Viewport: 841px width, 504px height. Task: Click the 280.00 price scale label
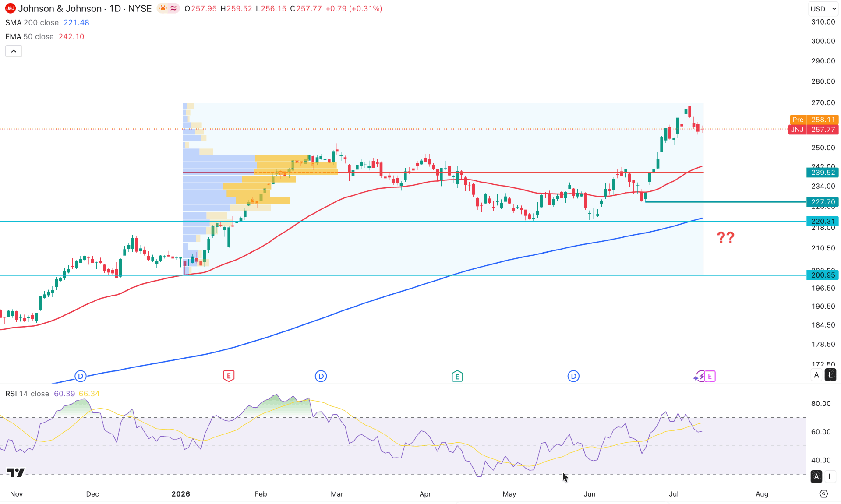(823, 81)
